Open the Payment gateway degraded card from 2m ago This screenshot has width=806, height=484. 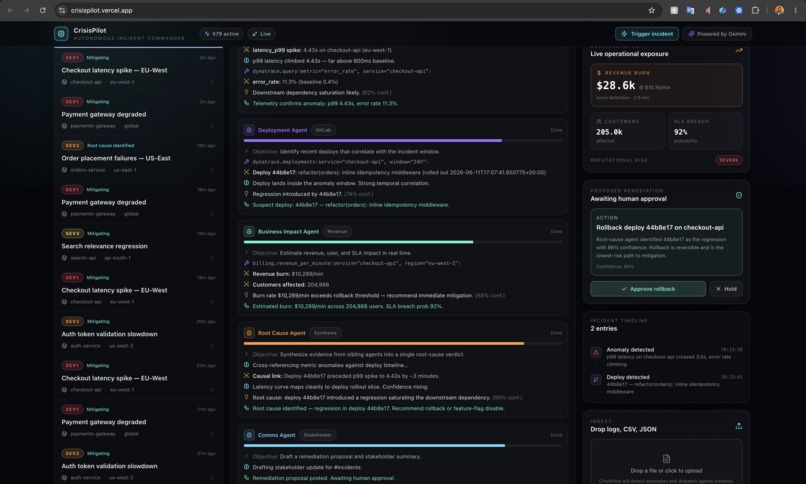tap(138, 114)
